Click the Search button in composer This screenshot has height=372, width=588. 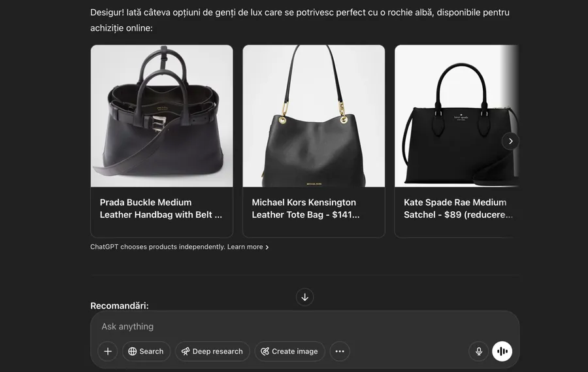(146, 351)
